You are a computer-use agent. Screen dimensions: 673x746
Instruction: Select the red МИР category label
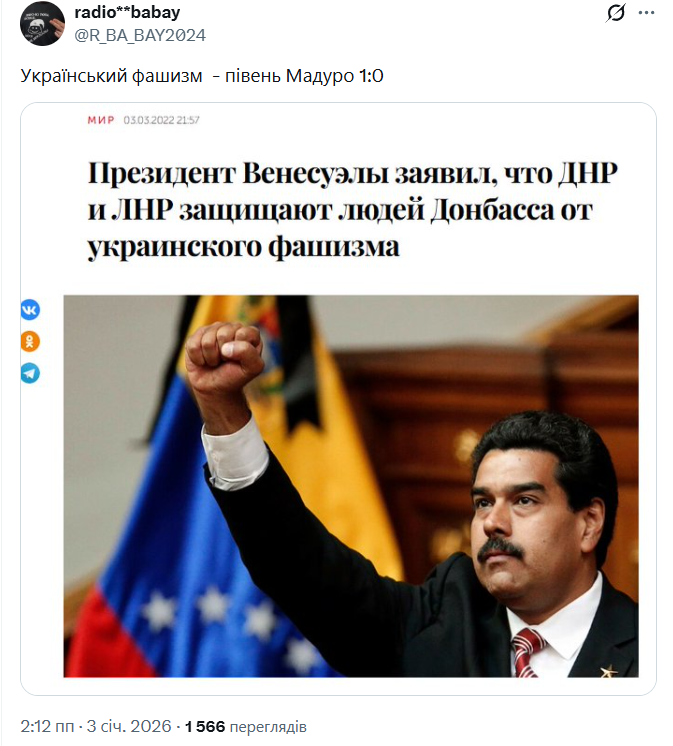click(x=101, y=120)
